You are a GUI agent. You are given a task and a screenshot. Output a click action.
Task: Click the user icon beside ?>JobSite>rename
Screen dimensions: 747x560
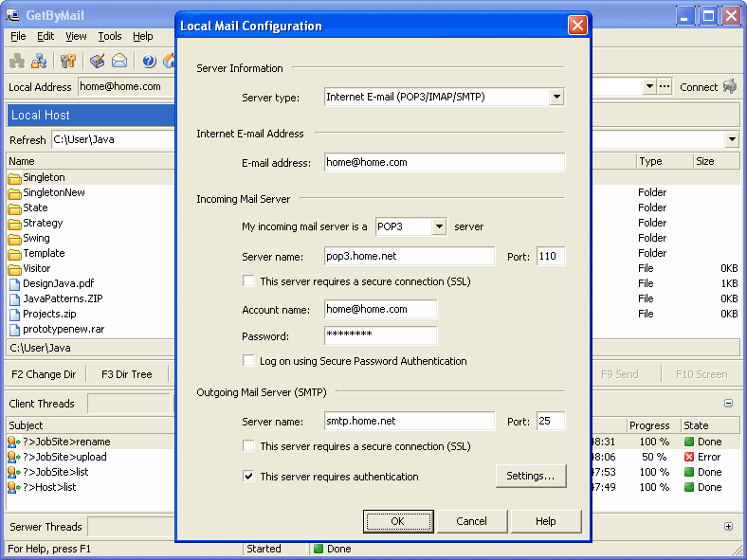coord(14,442)
